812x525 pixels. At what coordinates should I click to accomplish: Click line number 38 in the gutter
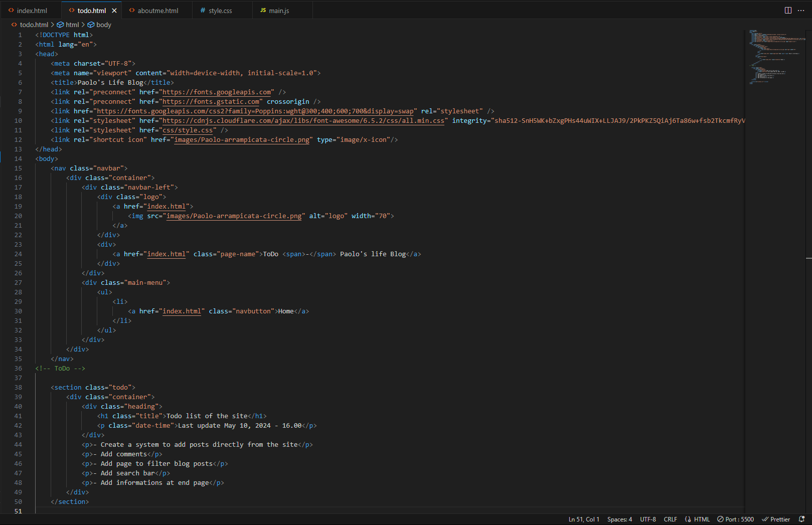coord(18,388)
